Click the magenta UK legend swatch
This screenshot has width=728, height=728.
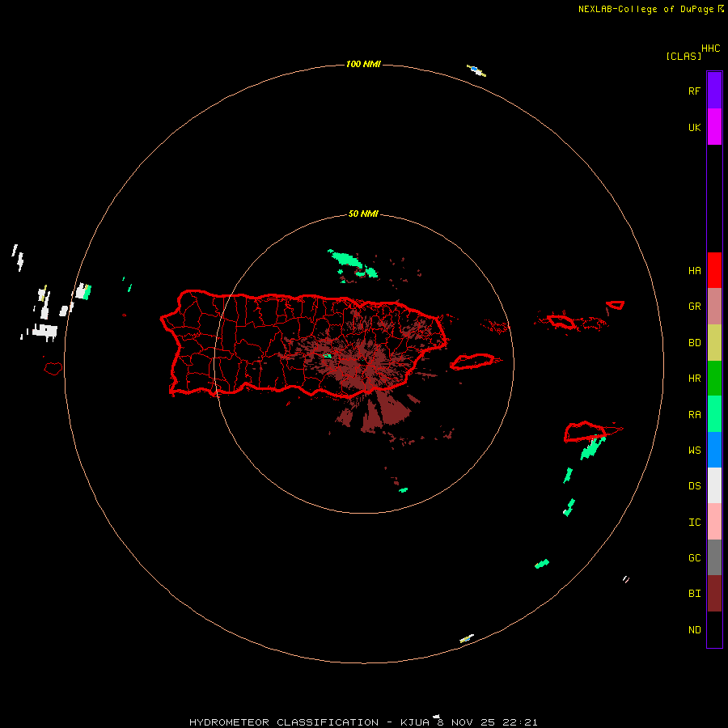coord(714,126)
